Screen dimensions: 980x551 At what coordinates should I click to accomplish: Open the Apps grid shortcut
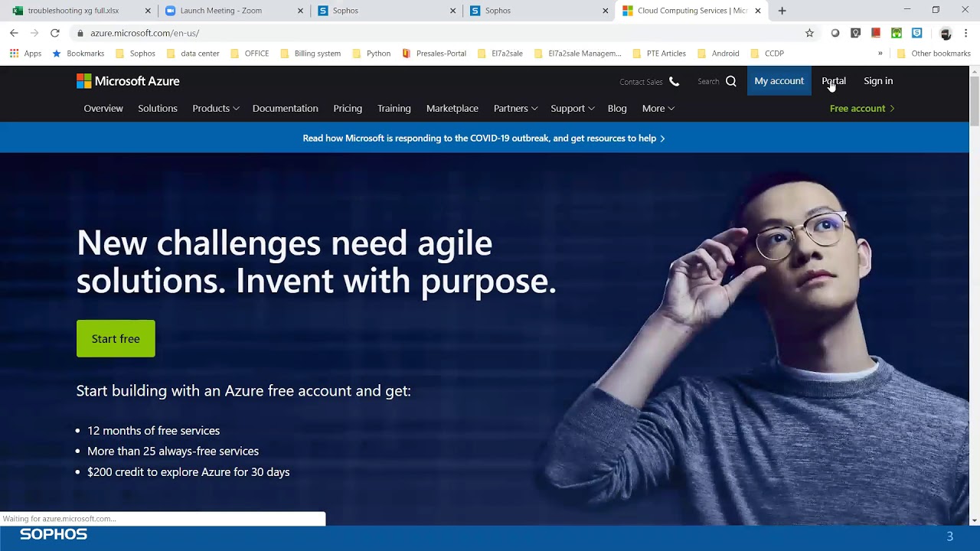[x=25, y=54]
